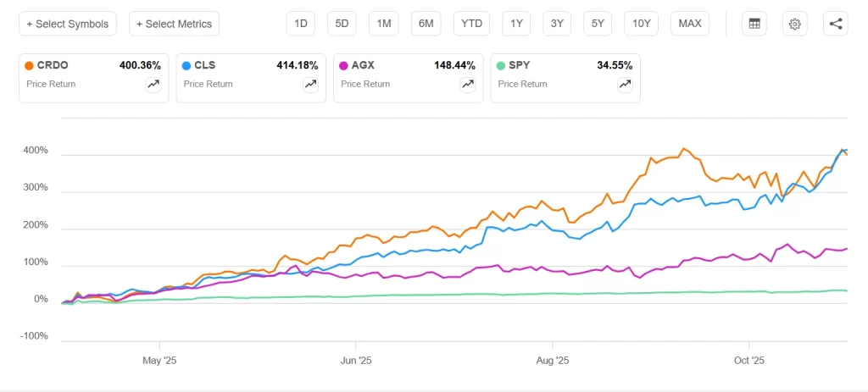Click SPY trend chart icon
Viewport: 868px width, 392px height.
pyautogui.click(x=625, y=84)
